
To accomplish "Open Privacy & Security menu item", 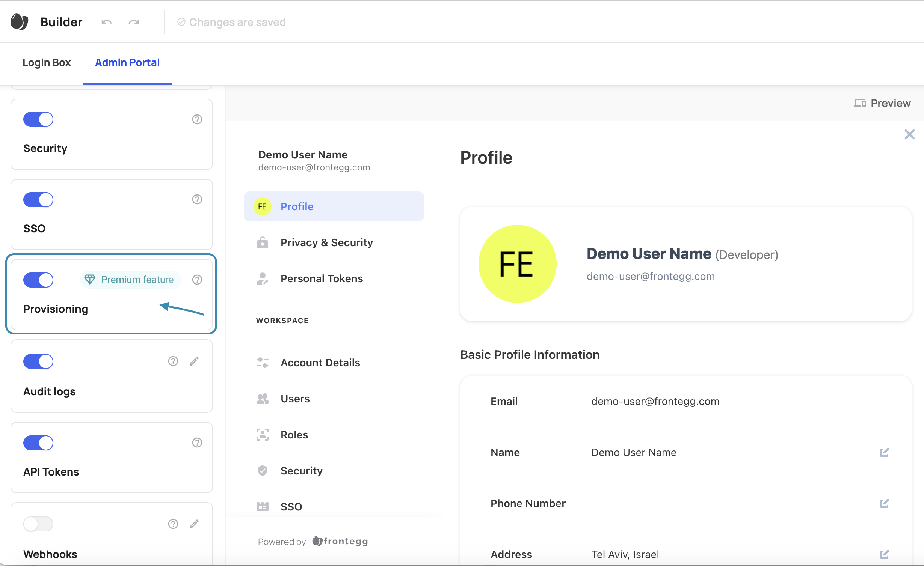I will coord(326,242).
